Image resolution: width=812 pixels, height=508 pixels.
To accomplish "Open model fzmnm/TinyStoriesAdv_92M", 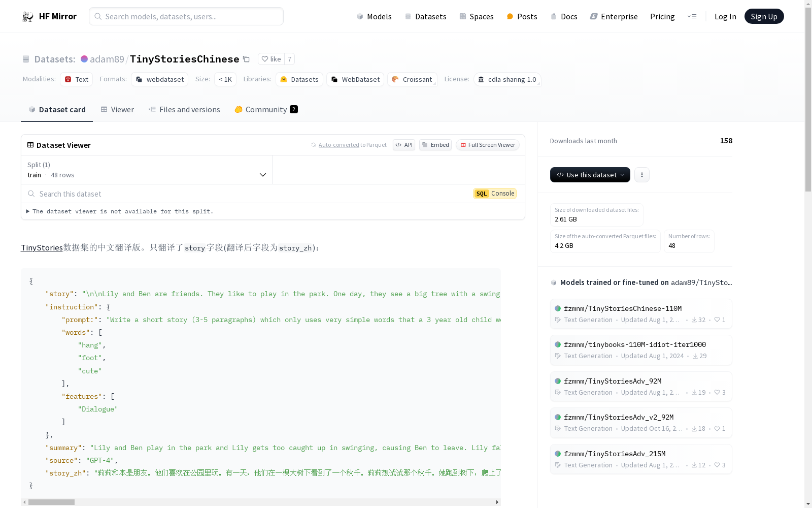I will coord(641,387).
